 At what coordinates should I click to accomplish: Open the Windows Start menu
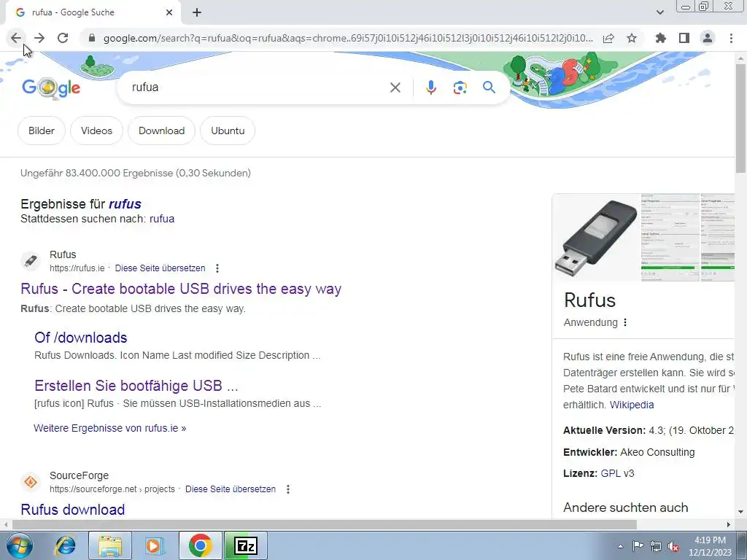tap(19, 545)
